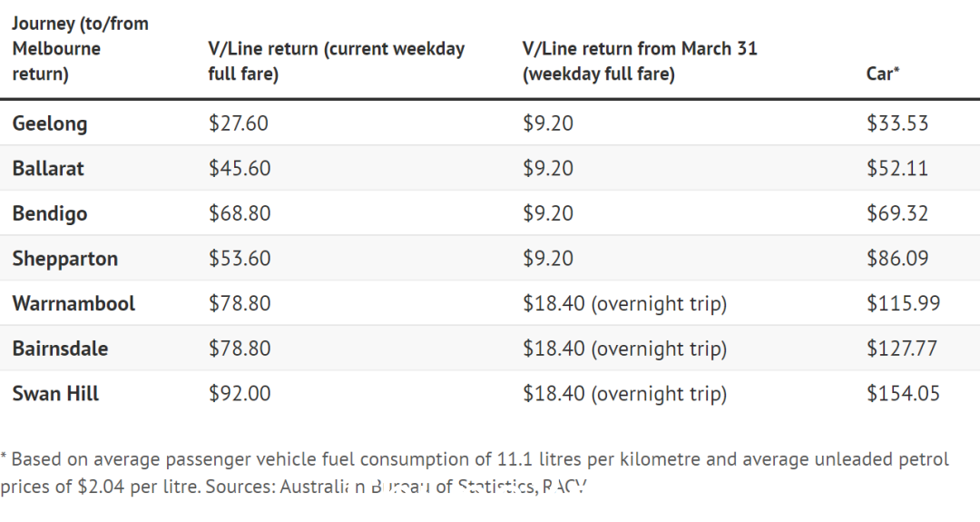Select the Shepparton row label
980x522 pixels.
tap(65, 259)
